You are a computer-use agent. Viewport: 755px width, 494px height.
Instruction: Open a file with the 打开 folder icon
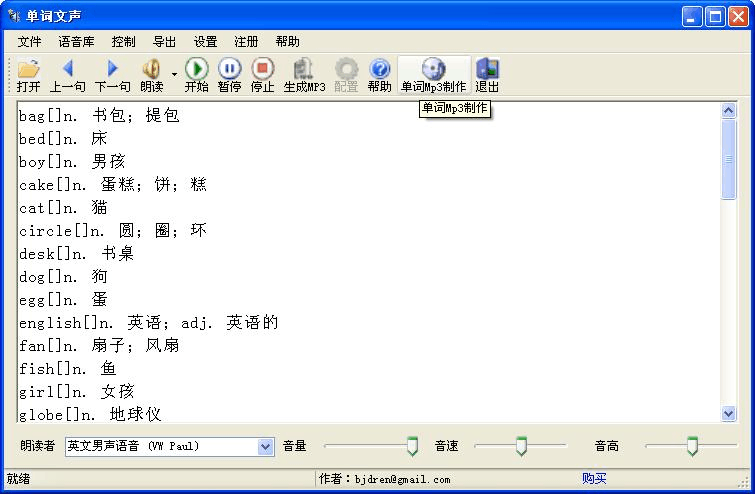click(28, 75)
